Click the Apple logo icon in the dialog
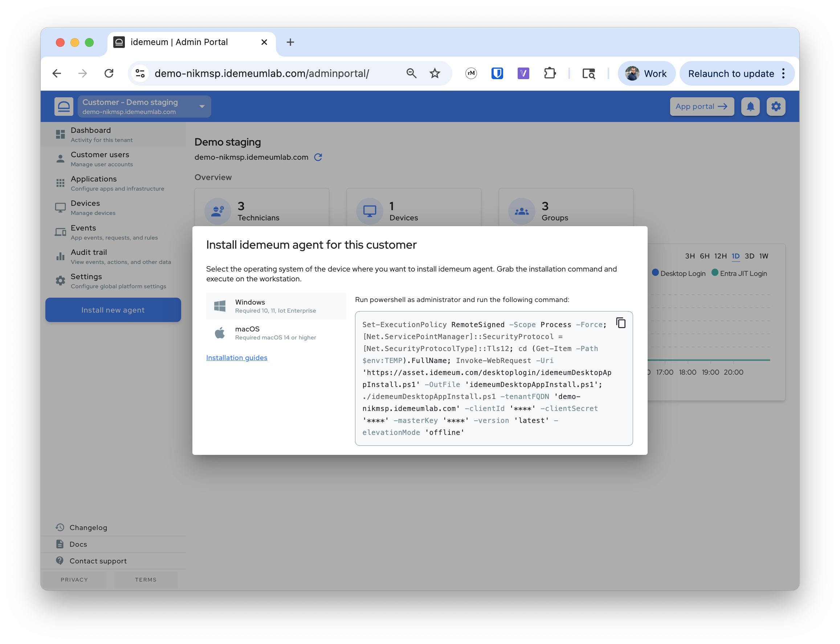840x644 pixels. (x=220, y=333)
